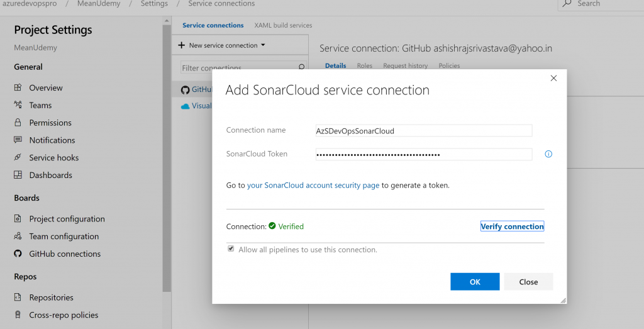Close the dialog with X icon

click(x=553, y=78)
